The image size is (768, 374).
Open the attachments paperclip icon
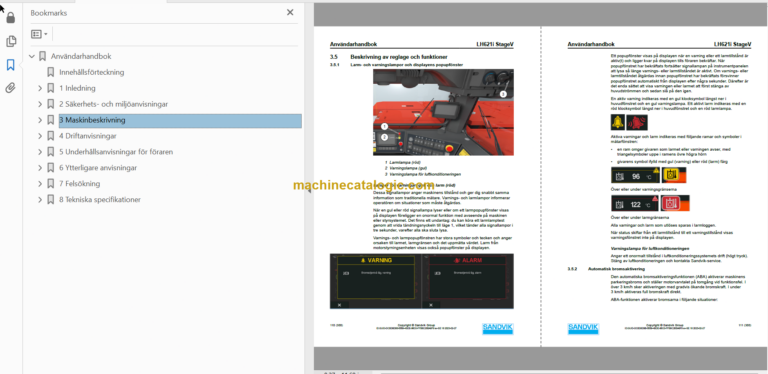pyautogui.click(x=11, y=88)
